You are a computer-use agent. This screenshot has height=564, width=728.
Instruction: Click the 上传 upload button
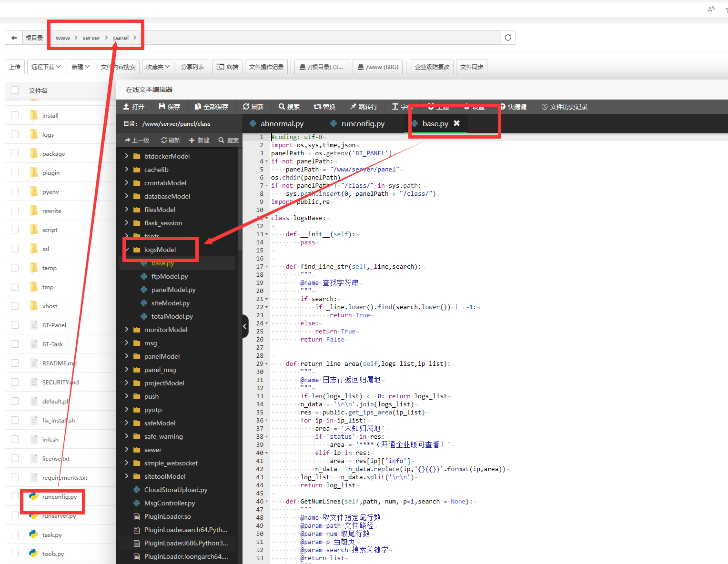click(15, 67)
